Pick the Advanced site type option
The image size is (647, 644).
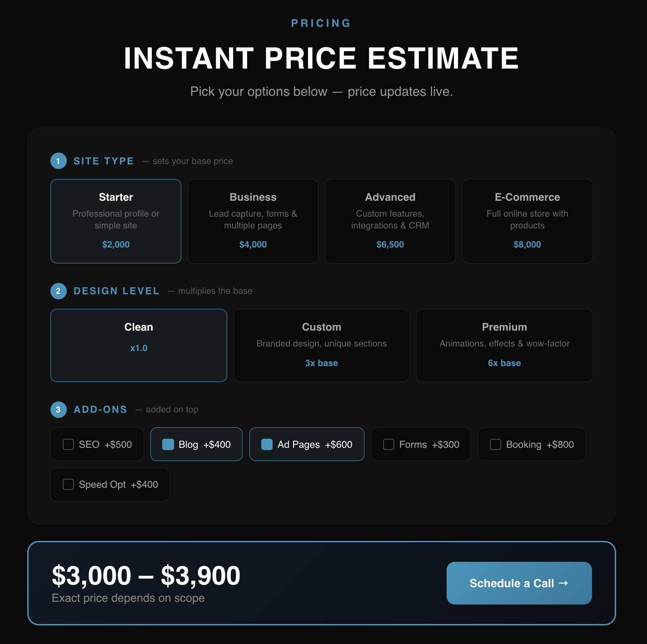(390, 221)
